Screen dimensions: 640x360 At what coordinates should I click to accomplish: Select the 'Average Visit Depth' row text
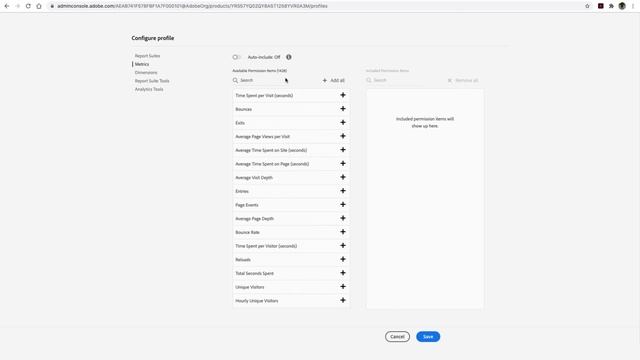(254, 178)
